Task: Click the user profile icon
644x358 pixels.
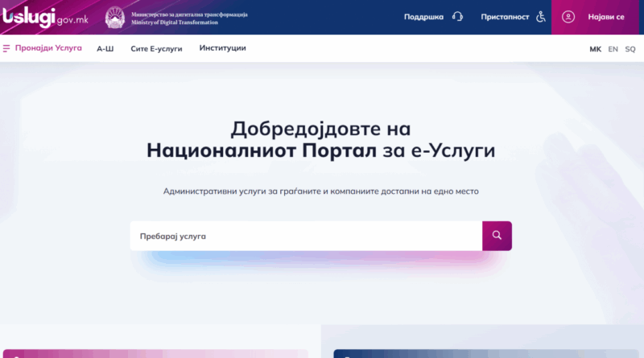Action: (568, 17)
